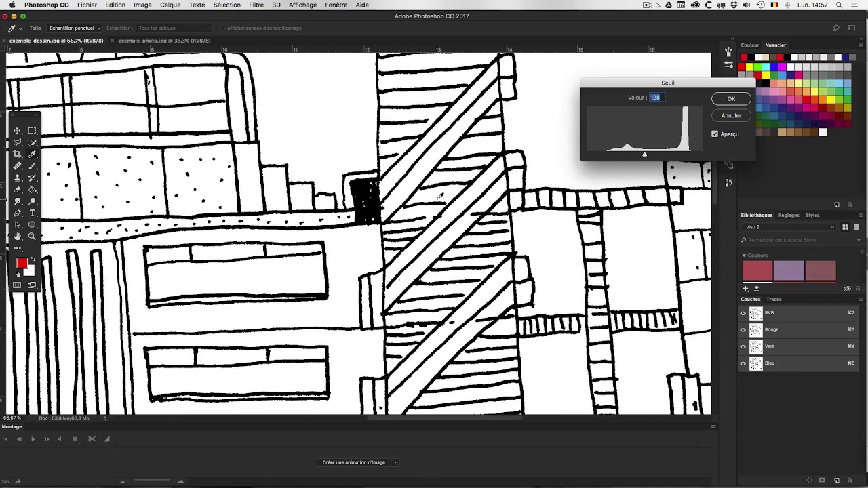Open the timeline type dropdown arrow

pyautogui.click(x=395, y=462)
